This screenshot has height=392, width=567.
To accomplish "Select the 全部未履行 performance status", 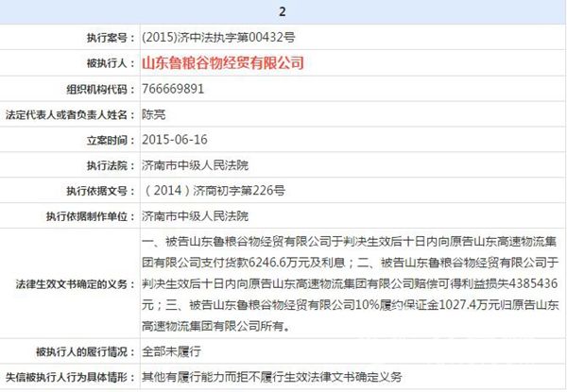I will 166,351.
